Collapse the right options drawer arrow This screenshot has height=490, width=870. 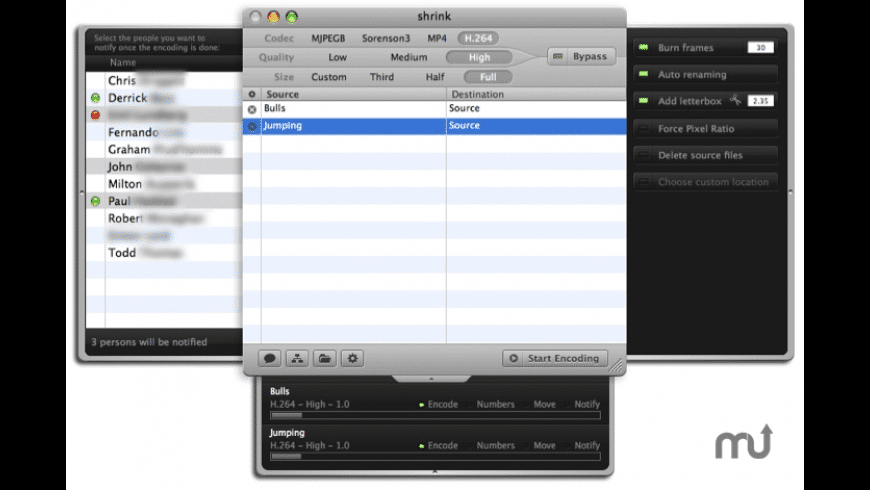click(791, 192)
